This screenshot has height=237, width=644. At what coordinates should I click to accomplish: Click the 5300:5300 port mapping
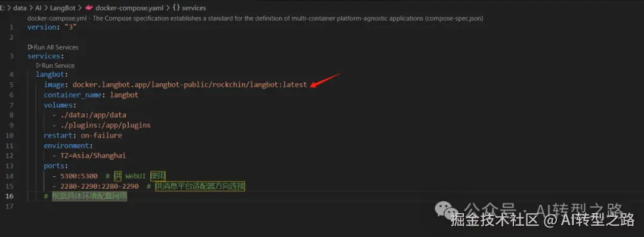pos(79,176)
